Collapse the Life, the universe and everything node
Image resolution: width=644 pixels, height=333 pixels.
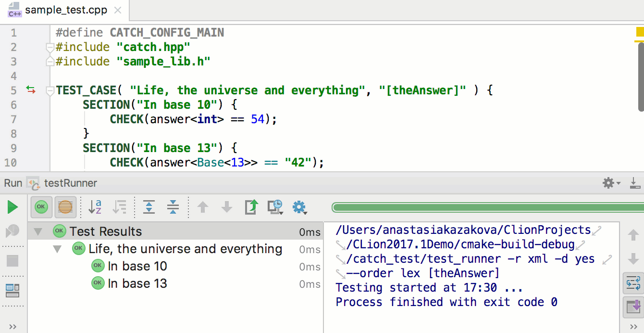57,249
